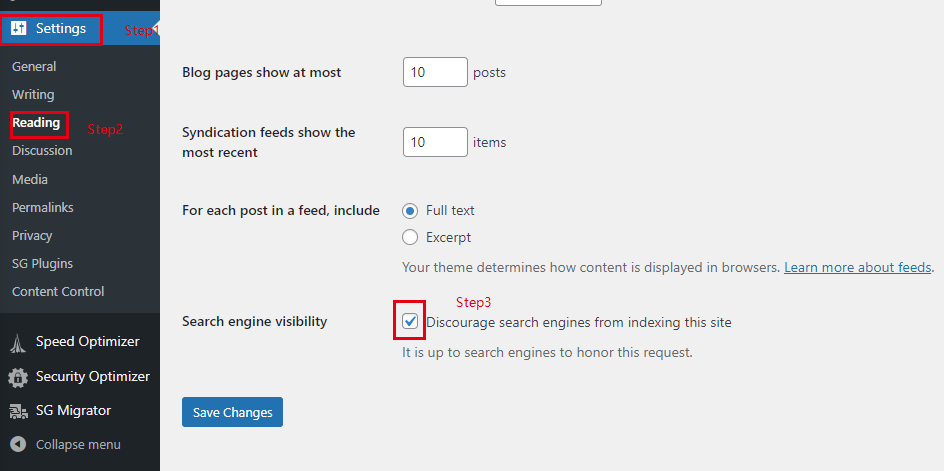The image size is (944, 471).
Task: Focus the Syndication feeds items number field
Action: [x=435, y=142]
